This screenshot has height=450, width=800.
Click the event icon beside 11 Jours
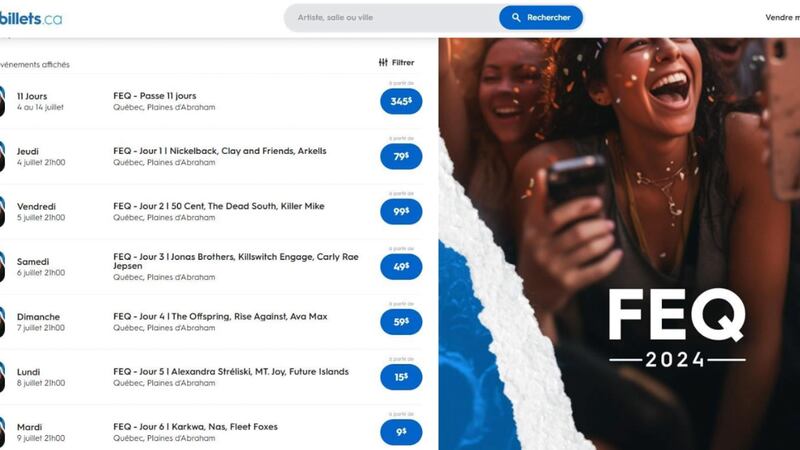point(2,101)
